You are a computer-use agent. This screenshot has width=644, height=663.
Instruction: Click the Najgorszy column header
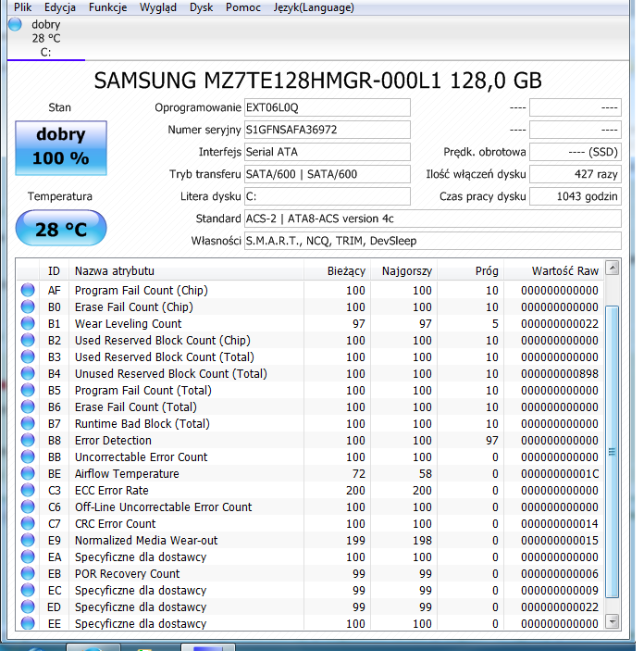coord(404,271)
